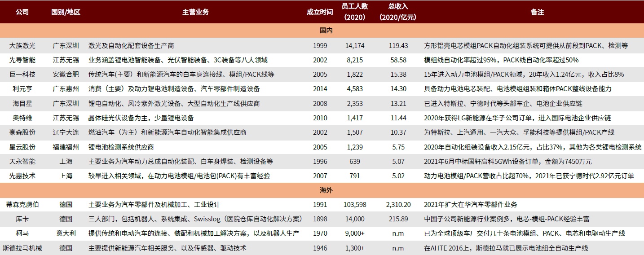The image size is (644, 255).
Task: Select company cell 巨一科技
Action: click(22, 75)
